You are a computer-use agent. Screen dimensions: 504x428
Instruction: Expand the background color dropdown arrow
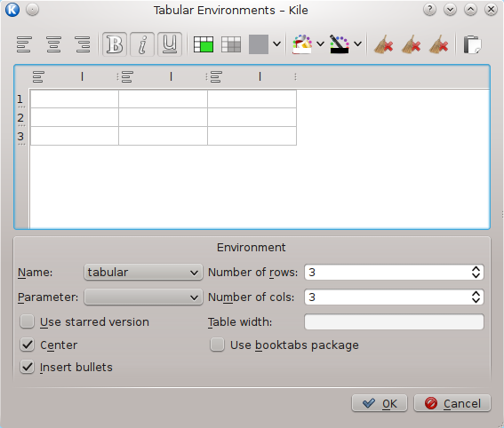[x=320, y=44]
